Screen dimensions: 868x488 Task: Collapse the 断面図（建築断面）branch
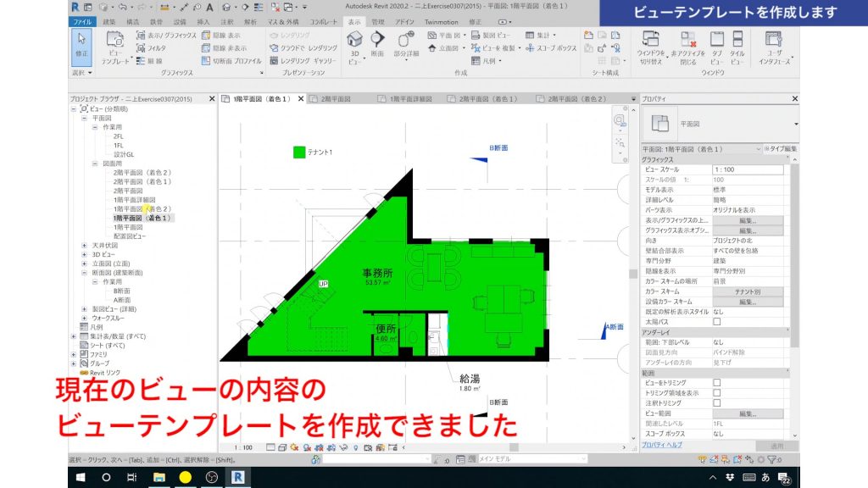(x=83, y=271)
